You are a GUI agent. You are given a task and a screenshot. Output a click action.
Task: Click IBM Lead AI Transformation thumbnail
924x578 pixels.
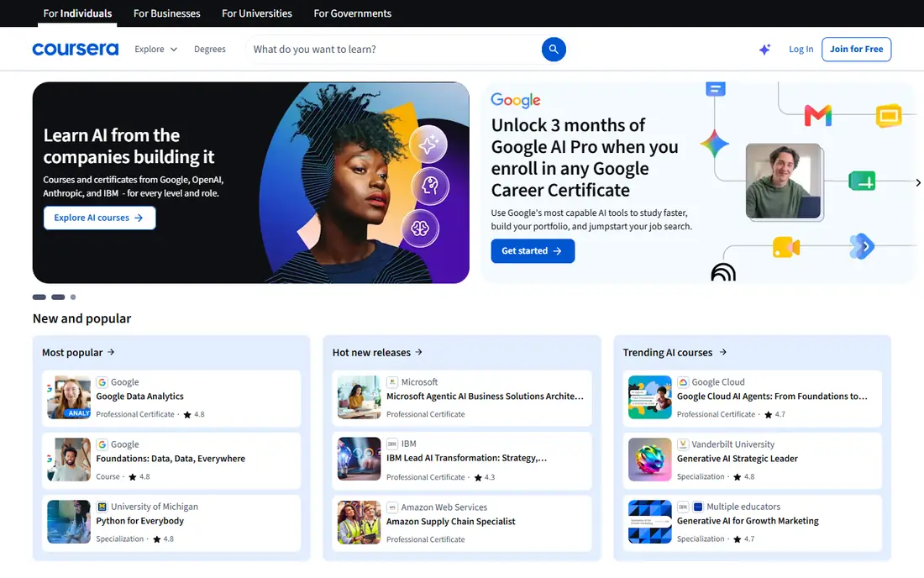359,459
